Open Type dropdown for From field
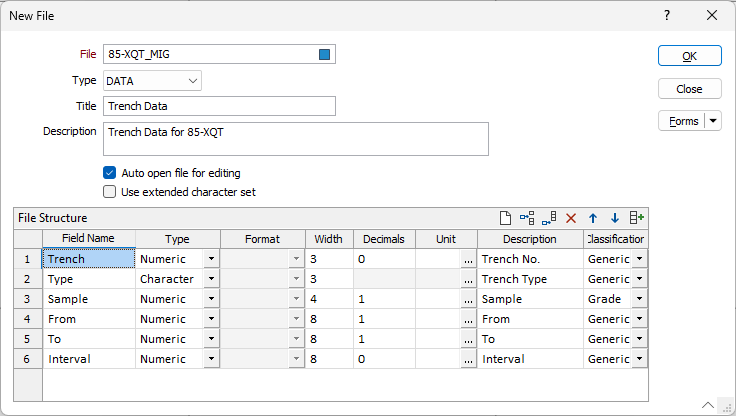Image resolution: width=736 pixels, height=416 pixels. 211,319
